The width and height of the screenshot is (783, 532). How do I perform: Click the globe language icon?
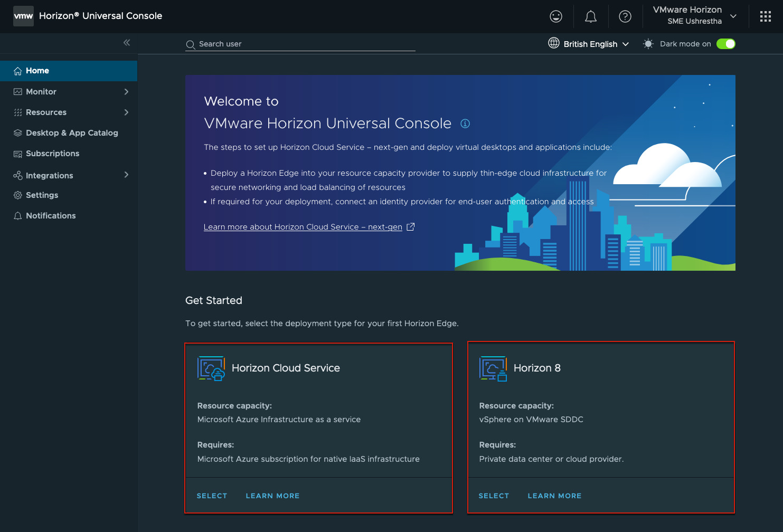(x=554, y=43)
